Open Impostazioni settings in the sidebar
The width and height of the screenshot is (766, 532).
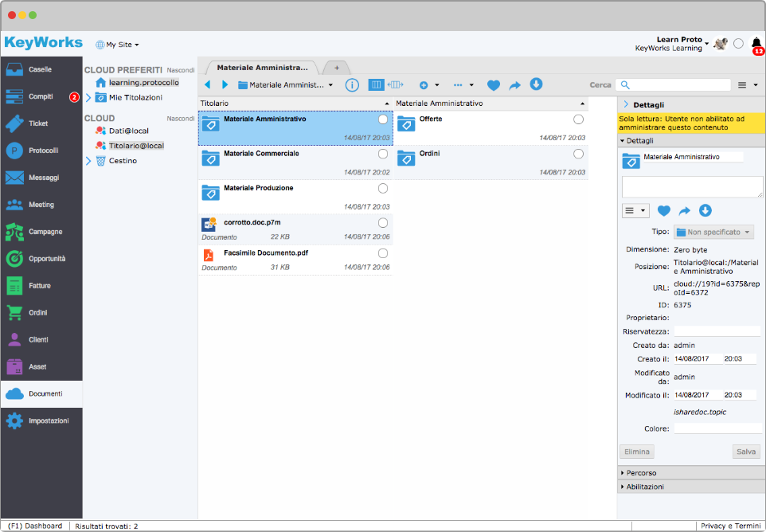coord(41,421)
